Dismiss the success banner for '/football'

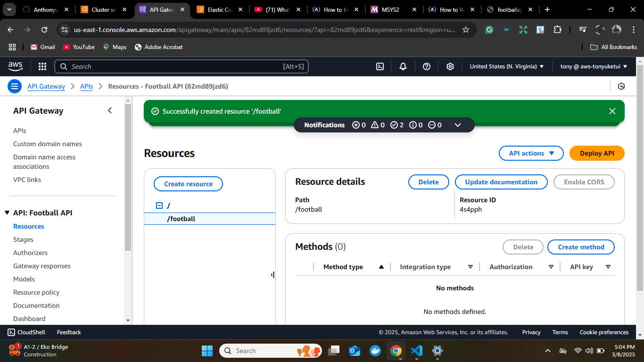tap(612, 111)
